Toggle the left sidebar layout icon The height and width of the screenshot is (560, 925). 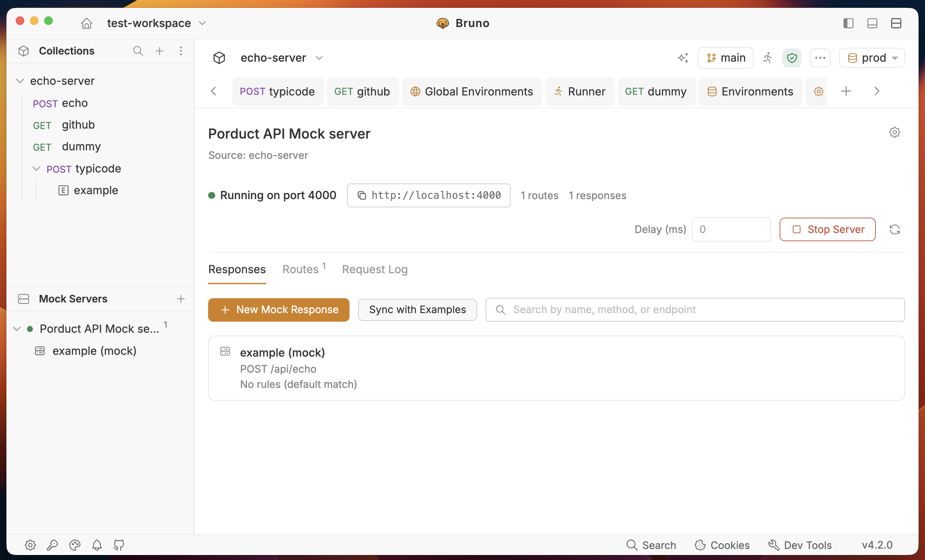pyautogui.click(x=848, y=23)
